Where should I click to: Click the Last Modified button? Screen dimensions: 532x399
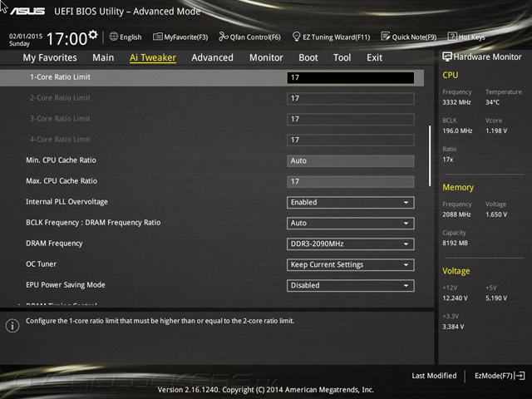434,376
